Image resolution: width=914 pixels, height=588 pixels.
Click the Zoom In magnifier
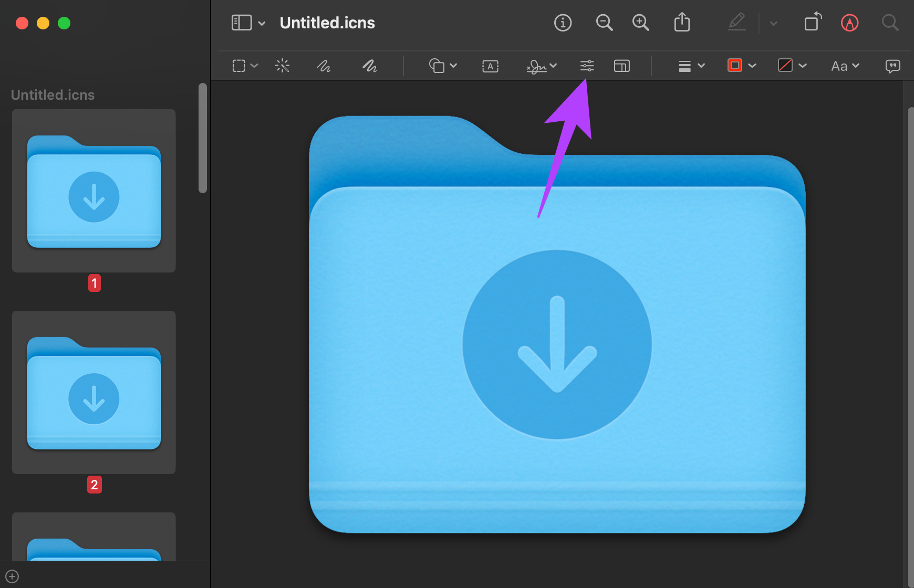(x=640, y=23)
